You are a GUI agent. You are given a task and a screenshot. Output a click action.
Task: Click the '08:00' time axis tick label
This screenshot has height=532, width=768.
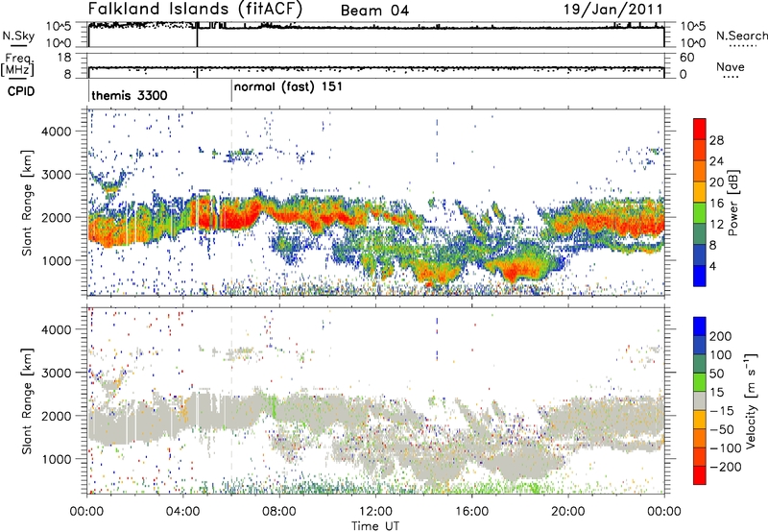click(279, 512)
